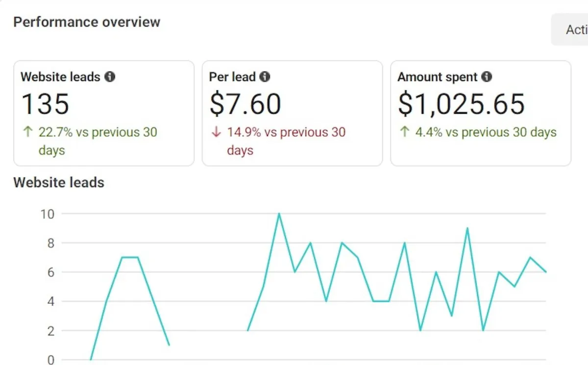Click the green up arrow under 135

pyautogui.click(x=28, y=132)
